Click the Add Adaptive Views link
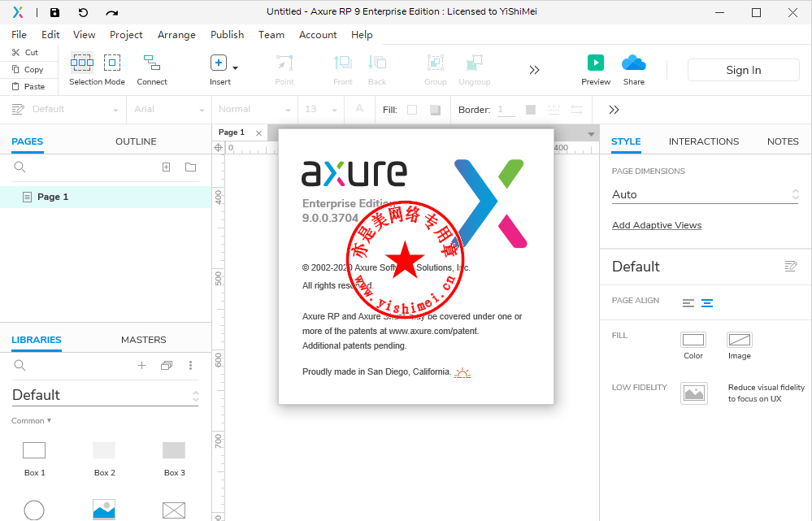Image resolution: width=812 pixels, height=521 pixels. click(657, 225)
